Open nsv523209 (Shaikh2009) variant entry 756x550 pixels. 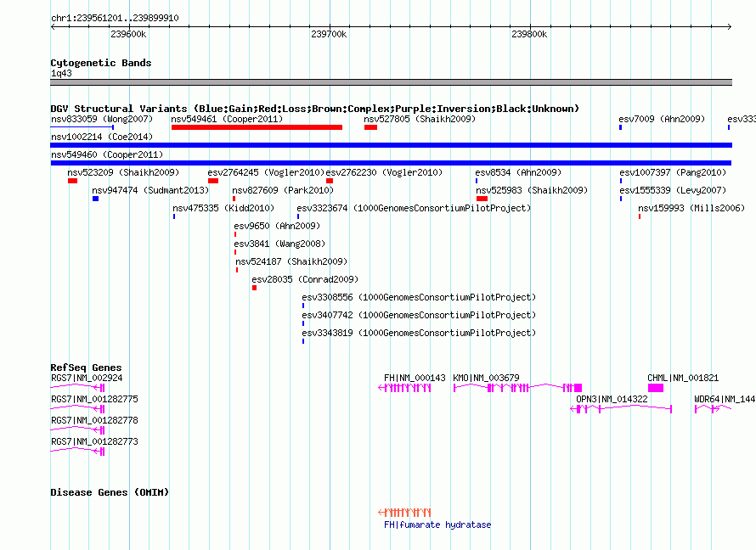pos(123,172)
